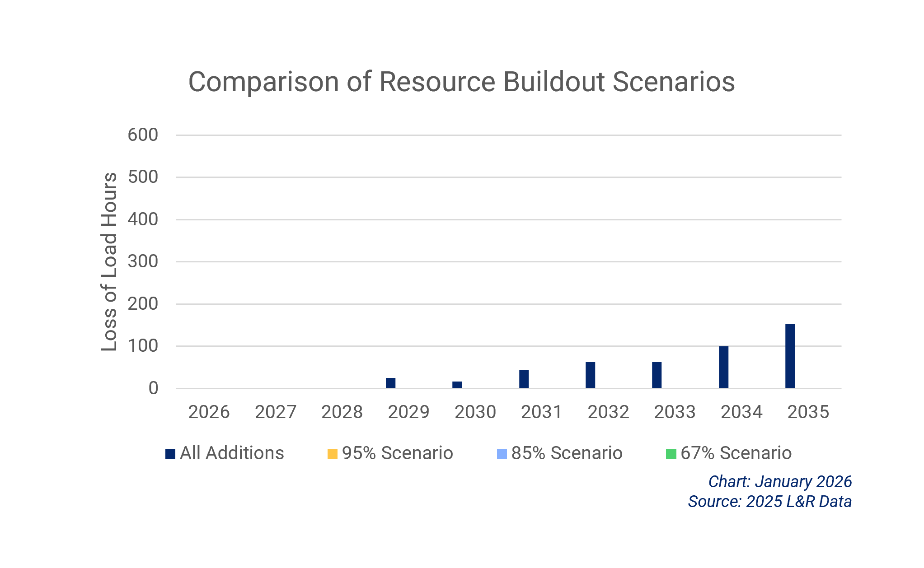The width and height of the screenshot is (924, 568).
Task: Click the Chart: January 2026 text
Action: [x=779, y=481]
